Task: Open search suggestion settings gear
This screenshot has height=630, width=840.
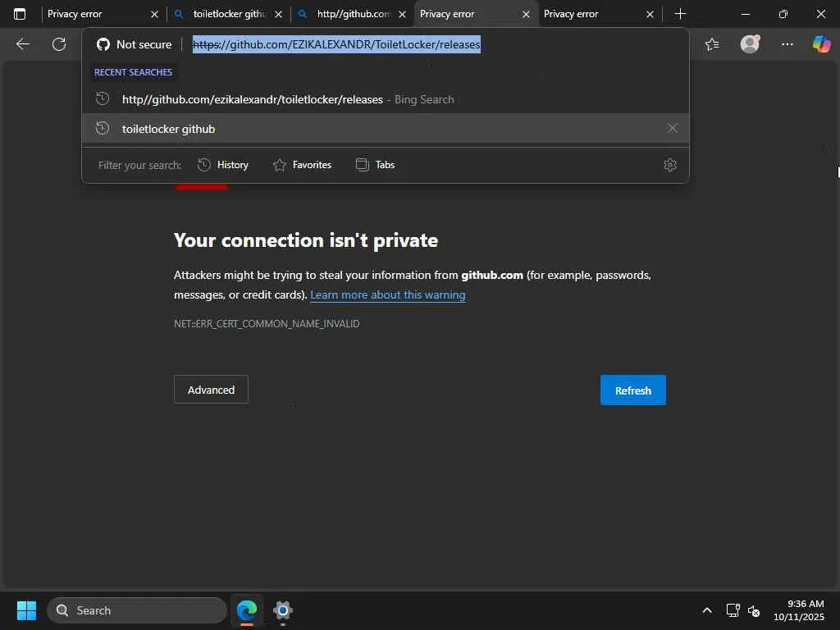Action: pyautogui.click(x=669, y=165)
